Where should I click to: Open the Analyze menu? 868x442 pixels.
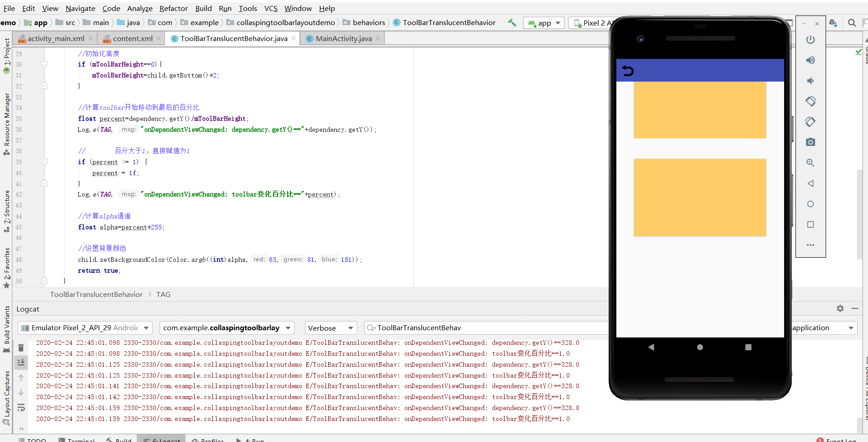click(x=139, y=8)
